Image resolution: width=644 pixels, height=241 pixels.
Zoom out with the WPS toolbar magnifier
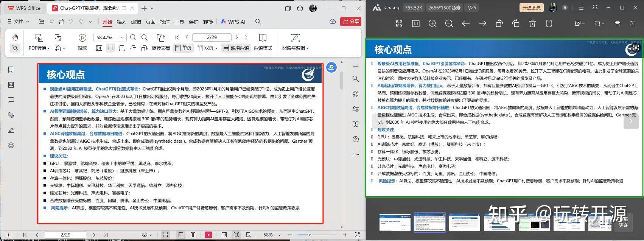tap(133, 37)
